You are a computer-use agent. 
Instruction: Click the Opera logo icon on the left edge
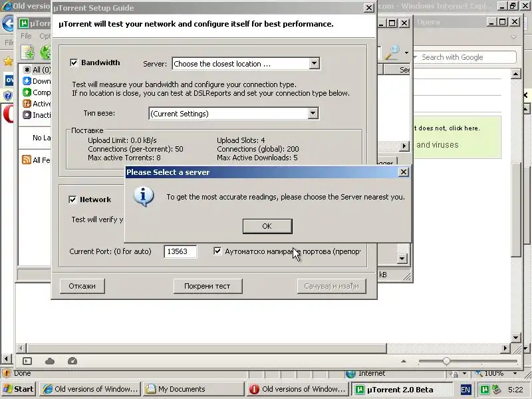point(8,114)
